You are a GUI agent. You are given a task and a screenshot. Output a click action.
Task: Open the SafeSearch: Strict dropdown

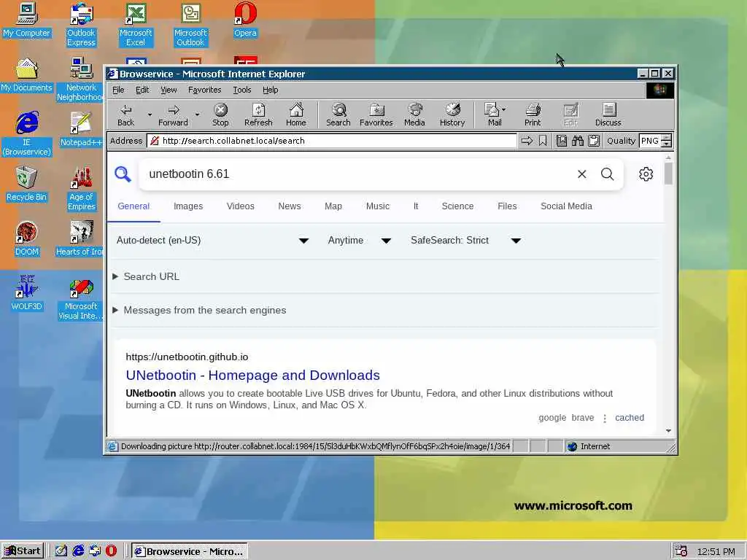point(466,241)
